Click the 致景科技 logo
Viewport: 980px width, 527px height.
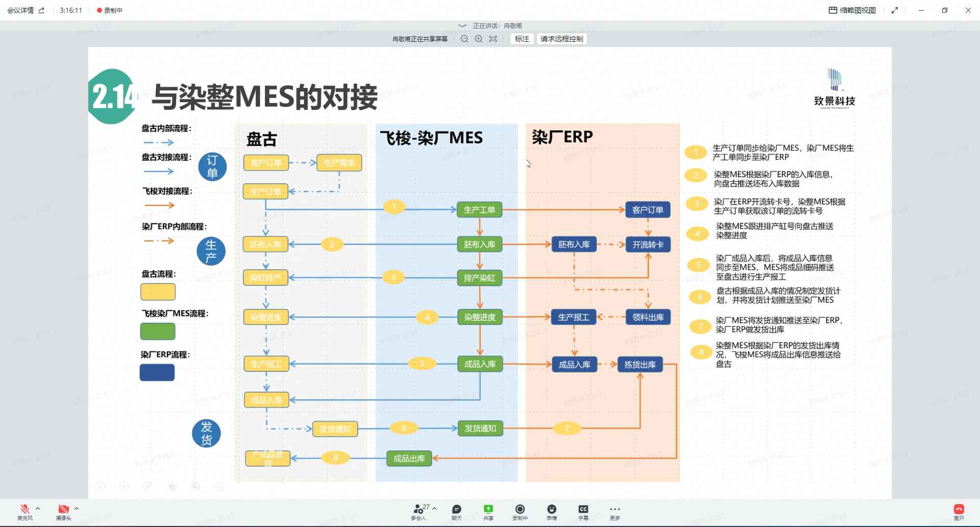tap(835, 88)
